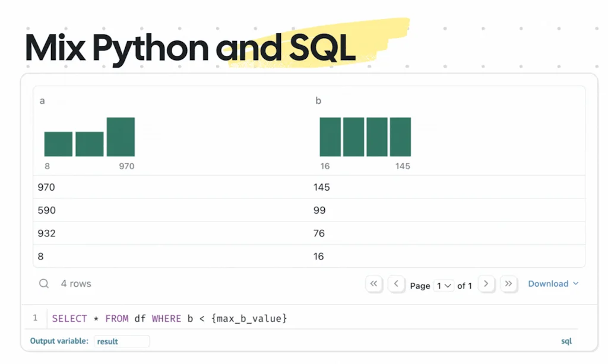Click the last bar in column b histogram
The width and height of the screenshot is (608, 364).
point(400,137)
